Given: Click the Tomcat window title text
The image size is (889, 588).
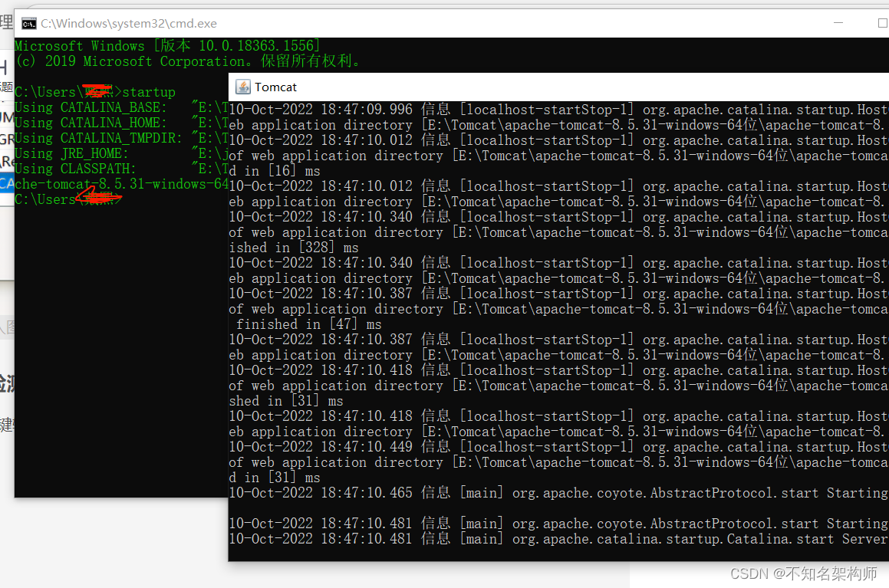Looking at the screenshot, I should (275, 87).
